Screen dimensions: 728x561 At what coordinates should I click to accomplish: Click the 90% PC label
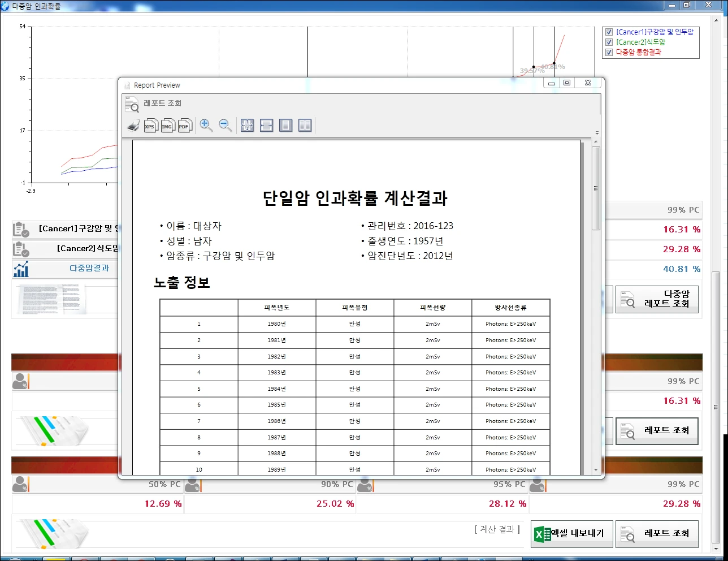(x=337, y=485)
